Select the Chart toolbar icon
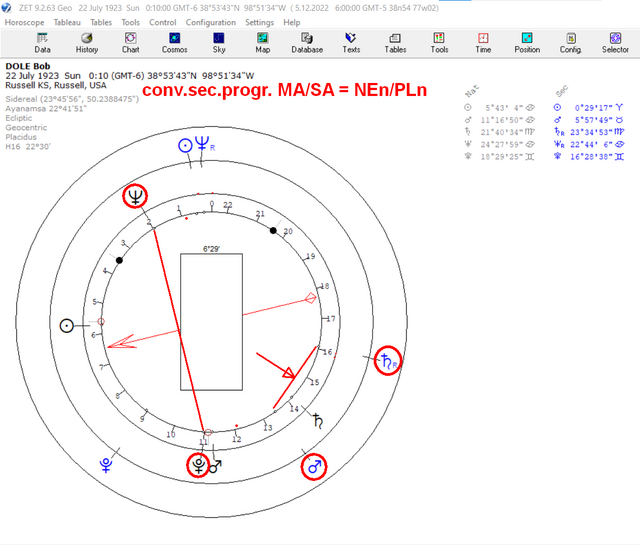Screen dimensions: 640x545 (131, 43)
